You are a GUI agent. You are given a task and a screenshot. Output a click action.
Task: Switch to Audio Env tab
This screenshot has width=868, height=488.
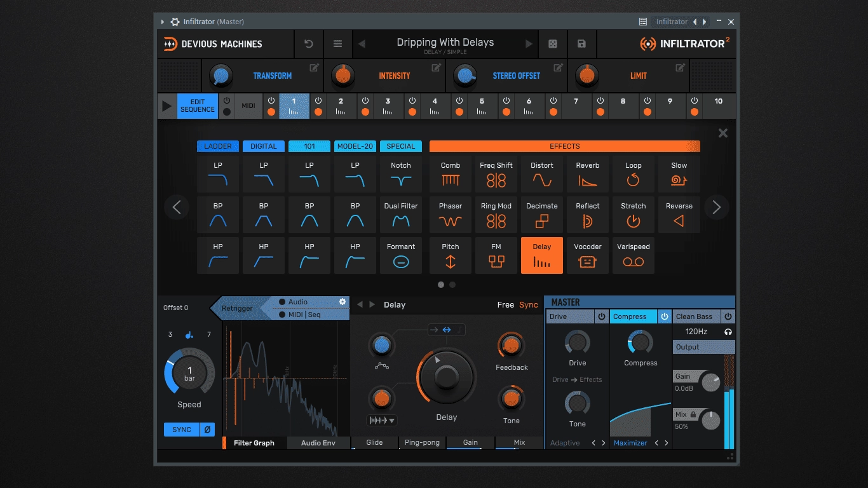[318, 443]
